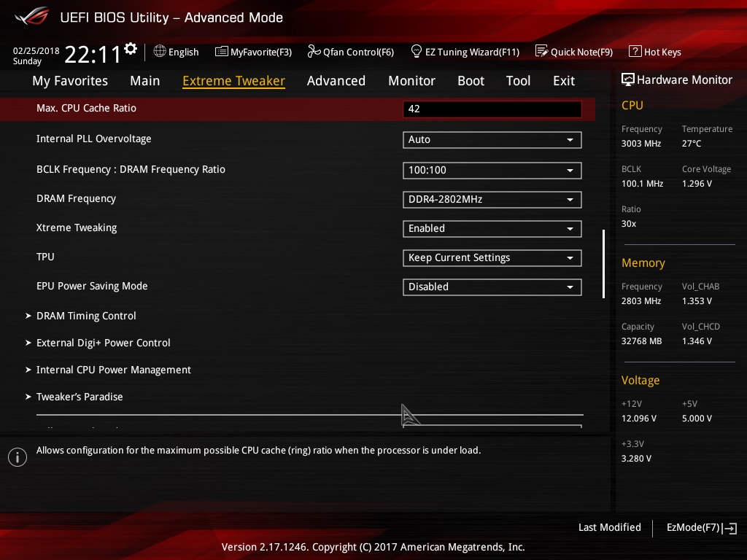Switch to the Main tab

click(145, 81)
